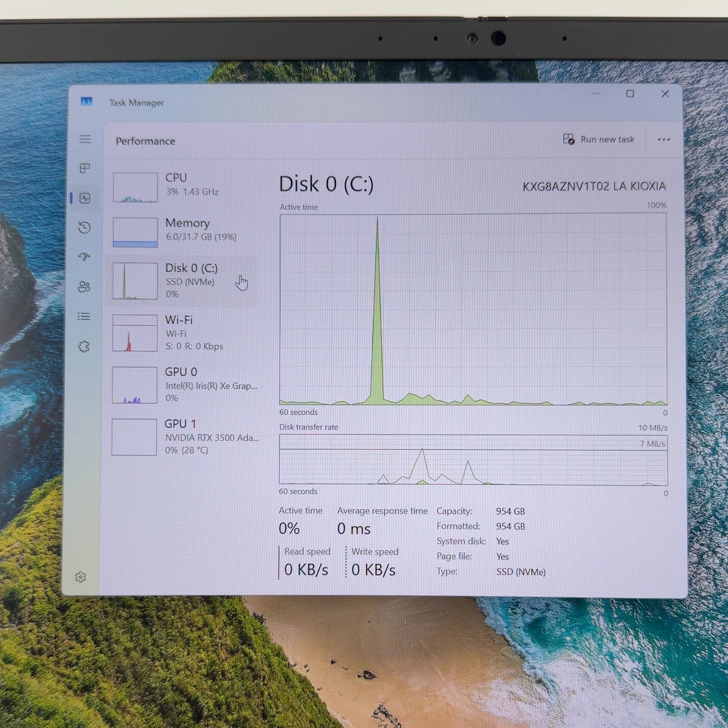
Task: Click the Disk 0 (C:) heading
Action: click(x=327, y=184)
